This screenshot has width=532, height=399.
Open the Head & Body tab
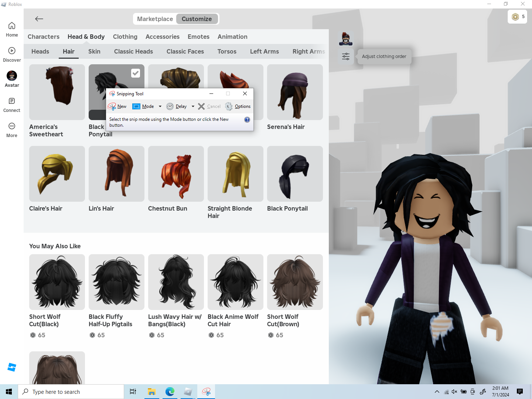tap(86, 37)
